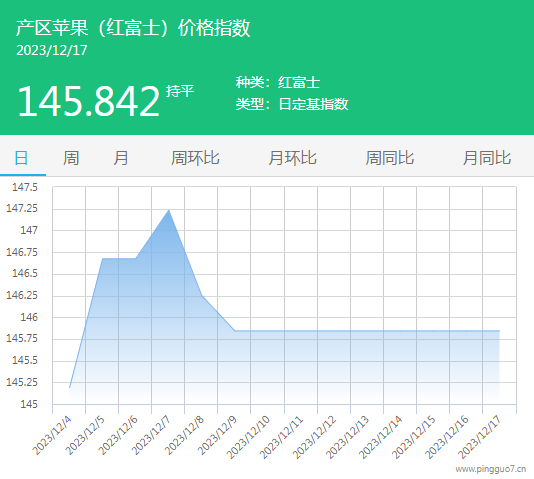The width and height of the screenshot is (534, 479).
Task: Click the chart's starting point near 145.25
Action: (x=69, y=387)
